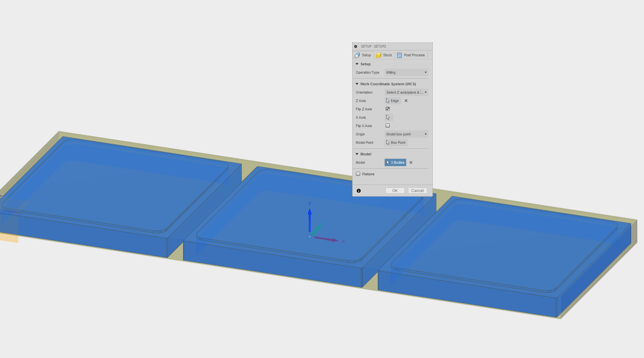Viewport: 644px width, 358px height.
Task: Collapse the Work Coordinate System section
Action: tap(357, 84)
